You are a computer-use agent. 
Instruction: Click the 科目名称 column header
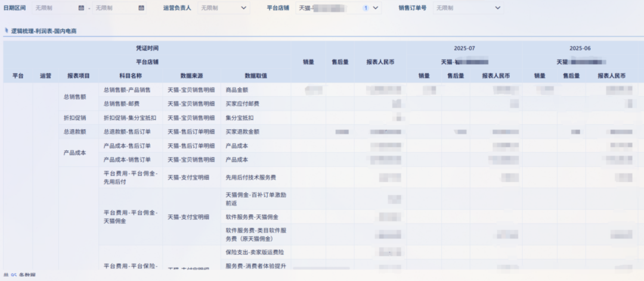coord(131,76)
